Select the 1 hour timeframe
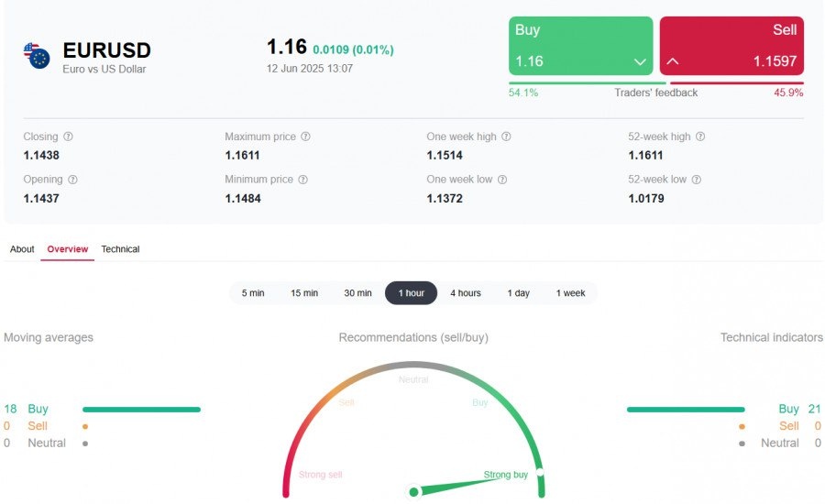The height and width of the screenshot is (504, 825). pos(411,293)
